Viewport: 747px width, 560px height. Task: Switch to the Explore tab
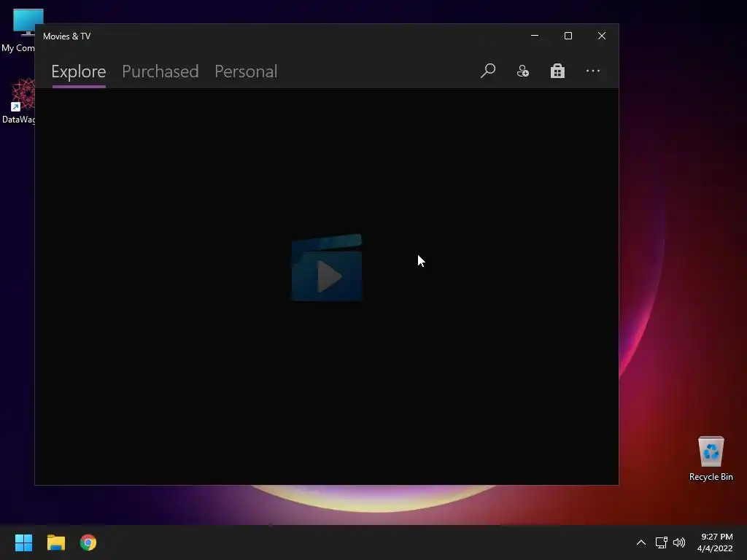point(79,71)
